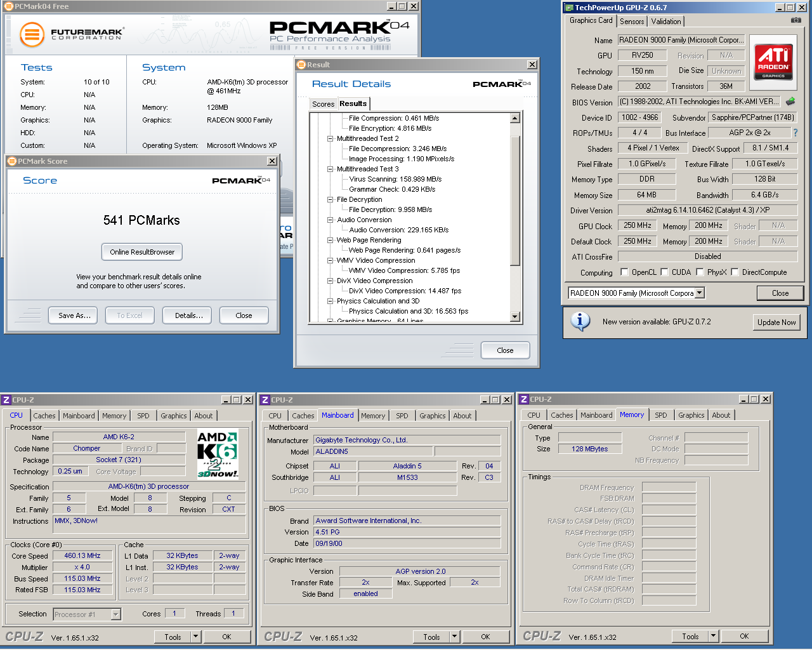812x650 pixels.
Task: Click the GPU-Z title bar icon
Action: pos(568,8)
